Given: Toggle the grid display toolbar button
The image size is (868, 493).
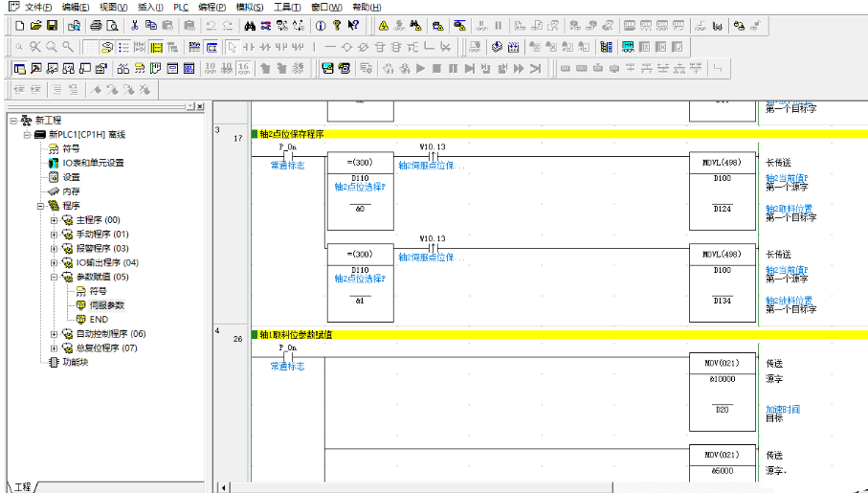Looking at the screenshot, I should coord(89,46).
